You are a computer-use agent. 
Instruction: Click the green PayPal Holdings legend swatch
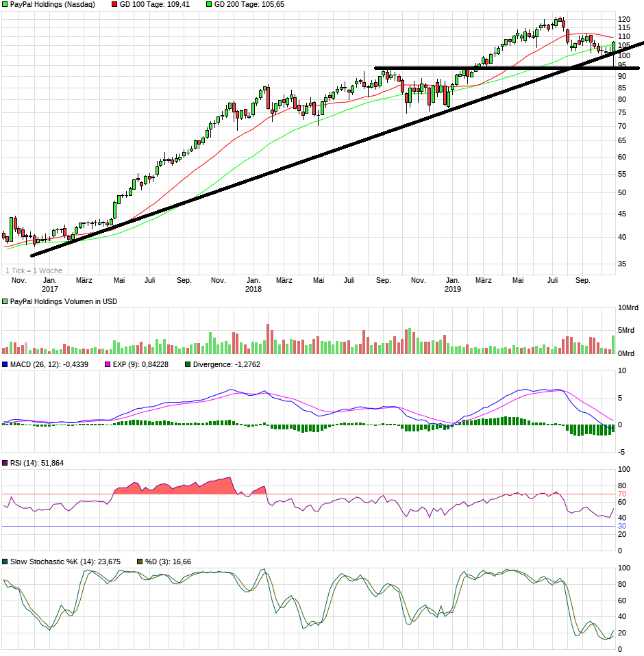(x=5, y=4)
